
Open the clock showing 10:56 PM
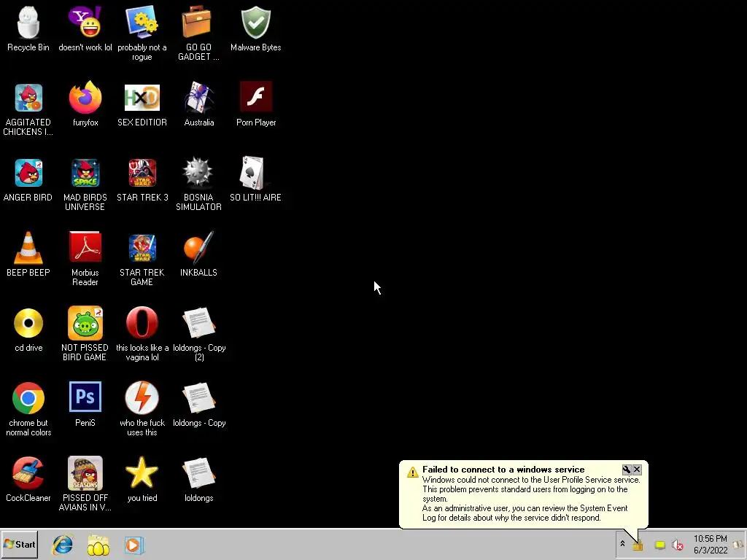711,544
